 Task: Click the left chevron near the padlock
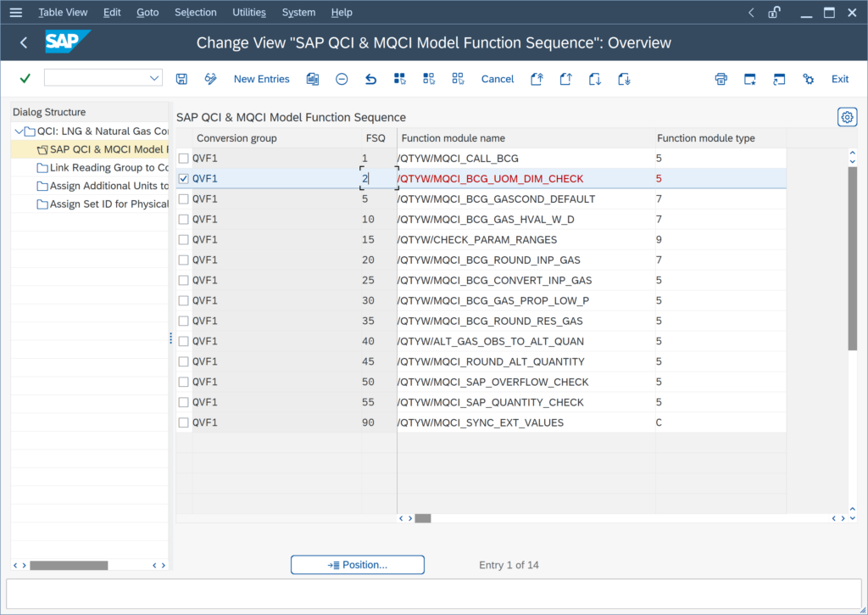(751, 12)
